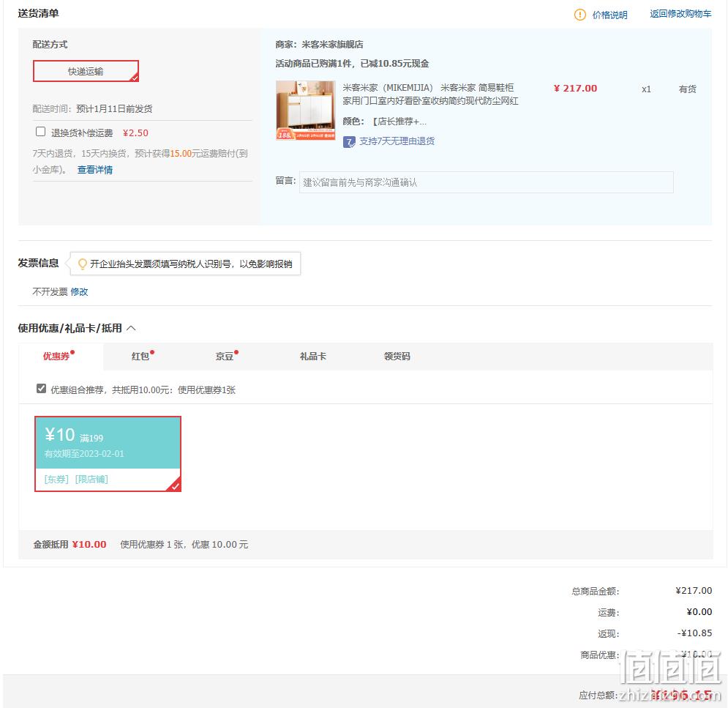Click the 颜色 【店长推荐+... option text
The width and height of the screenshot is (728, 708).
tap(384, 122)
